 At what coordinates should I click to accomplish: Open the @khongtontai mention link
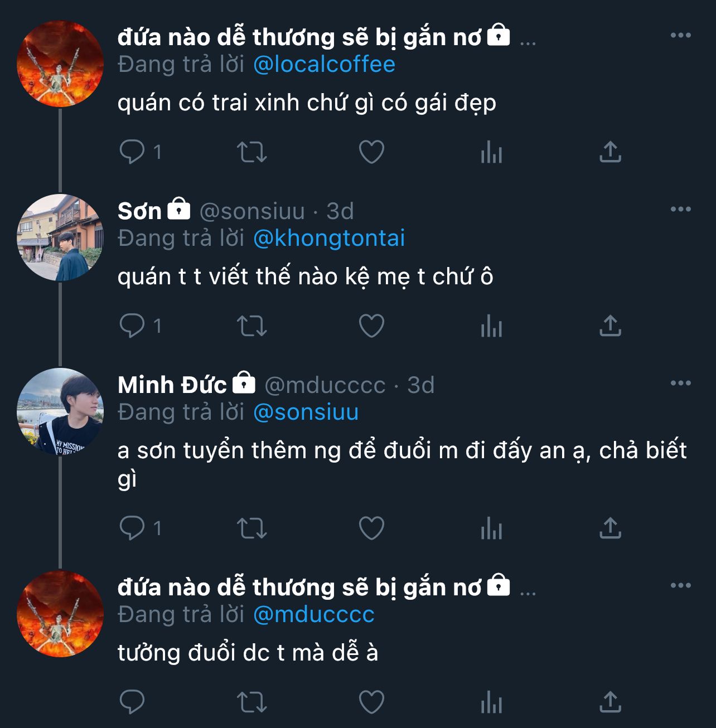pos(329,239)
